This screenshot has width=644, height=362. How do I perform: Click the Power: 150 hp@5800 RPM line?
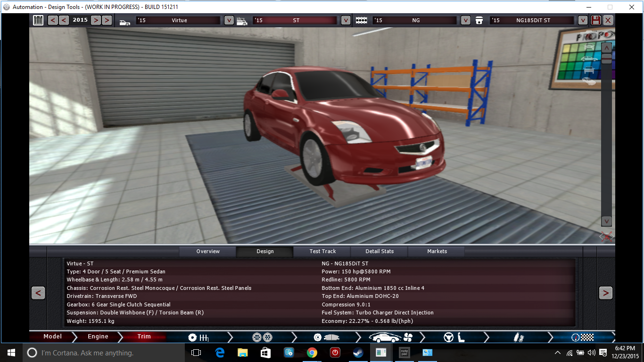point(356,271)
